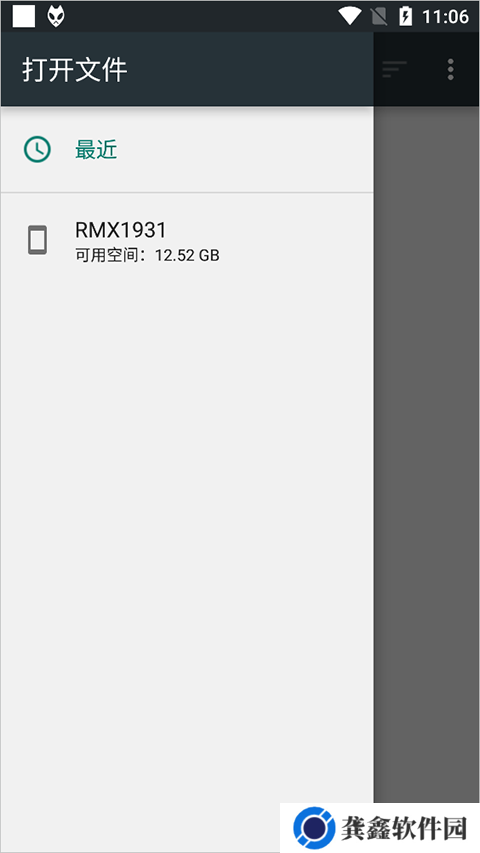This screenshot has height=853, width=480.
Task: Tap the 打开文件 drawer title
Action: tap(75, 70)
